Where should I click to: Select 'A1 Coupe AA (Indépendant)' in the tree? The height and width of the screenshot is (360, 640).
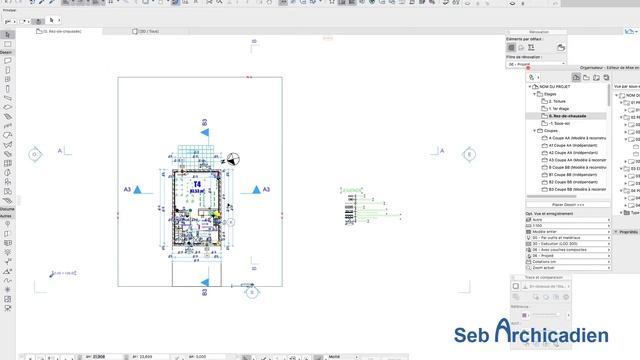point(573,145)
